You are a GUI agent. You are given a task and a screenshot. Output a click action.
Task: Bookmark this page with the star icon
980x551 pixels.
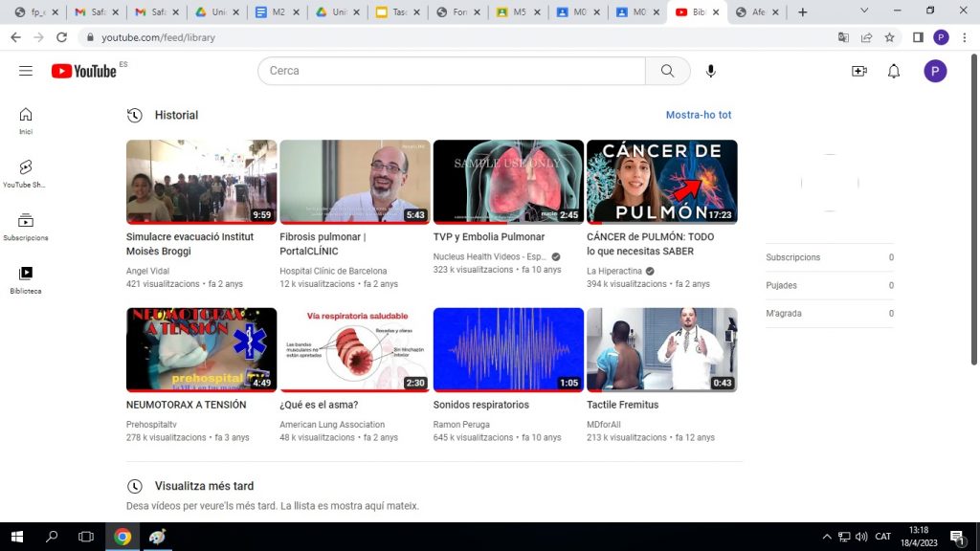click(889, 37)
